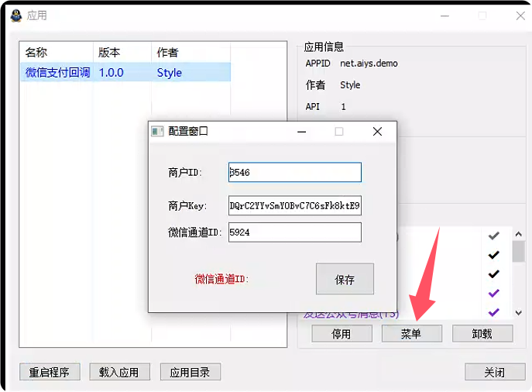Click the gray checkmark at top of permissions list

point(493,236)
